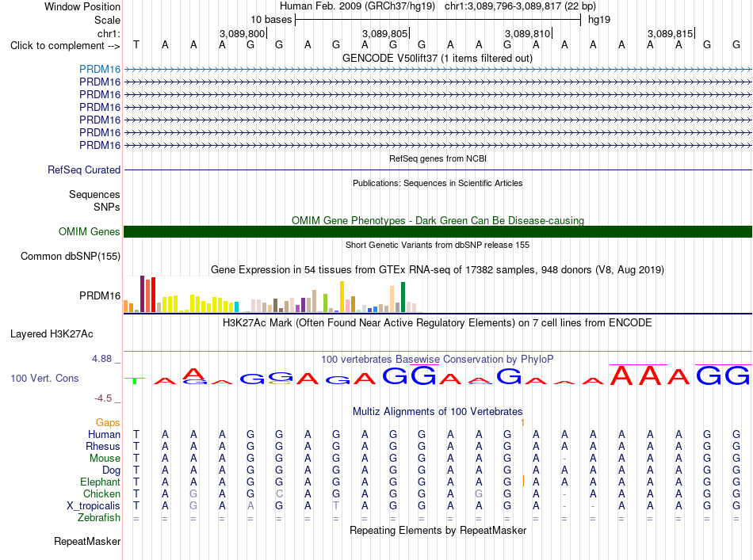The height and width of the screenshot is (560, 753).
Task: Click the chr1:3,089,796-3,089,817 (22 bp) position text
Action: click(520, 6)
